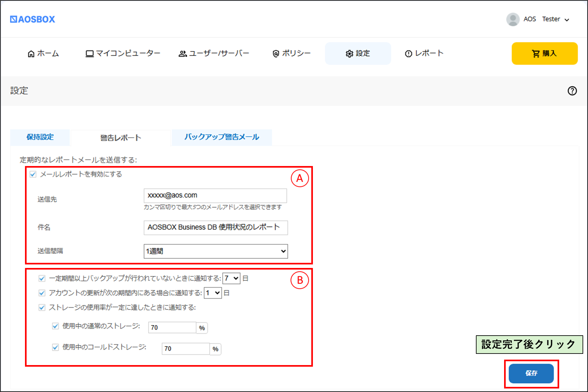Image resolution: width=588 pixels, height=392 pixels.
Task: Toggle 使用中のコールドストレージ checkbox
Action: point(55,347)
